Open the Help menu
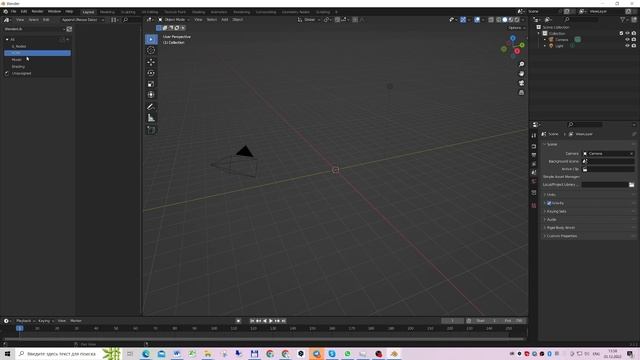The width and height of the screenshot is (640, 360). [x=69, y=11]
